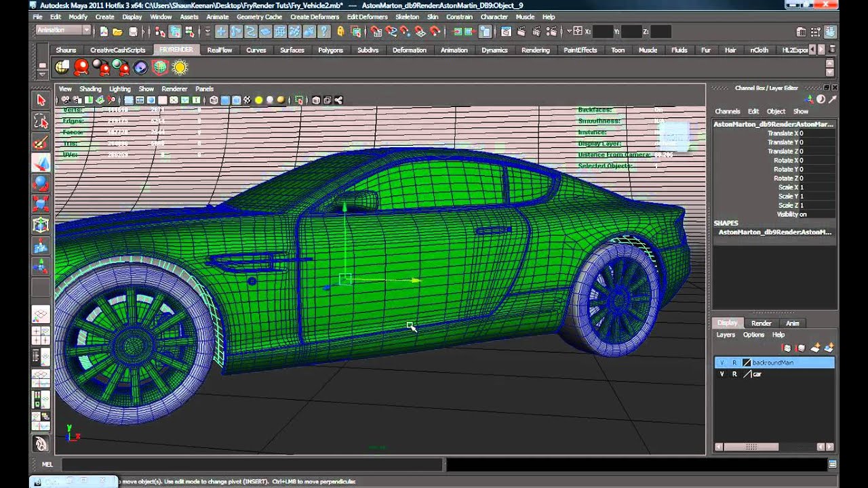
Task: Open the Layers menu in Layer Editor
Action: tap(726, 335)
